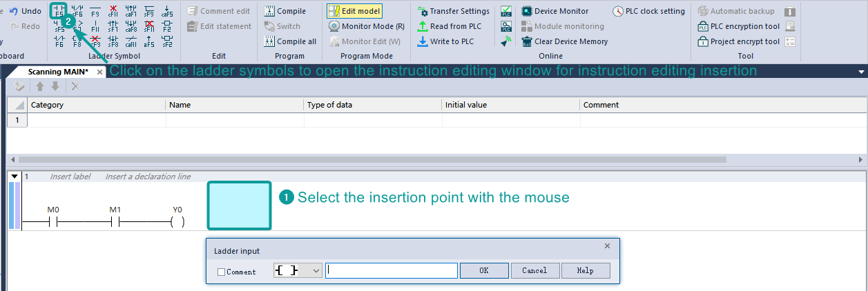The width and height of the screenshot is (868, 291).
Task: Click the instruction text input field
Action: [392, 271]
